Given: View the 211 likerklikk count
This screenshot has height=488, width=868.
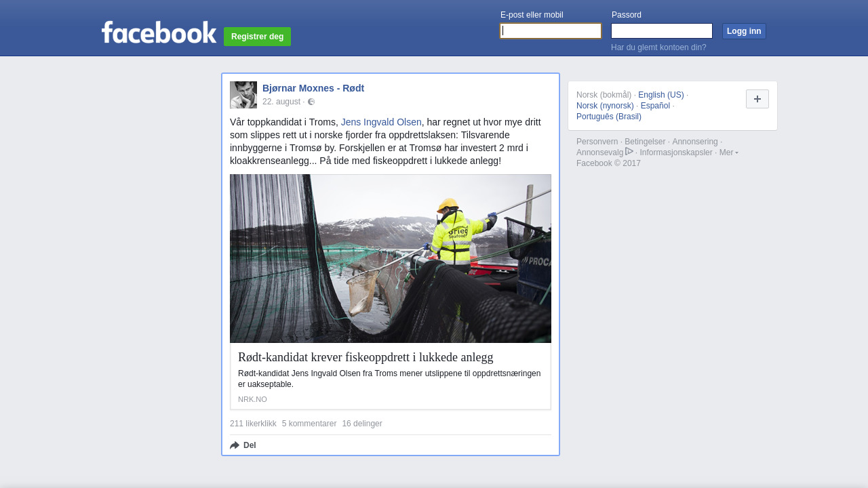Looking at the screenshot, I should point(253,424).
